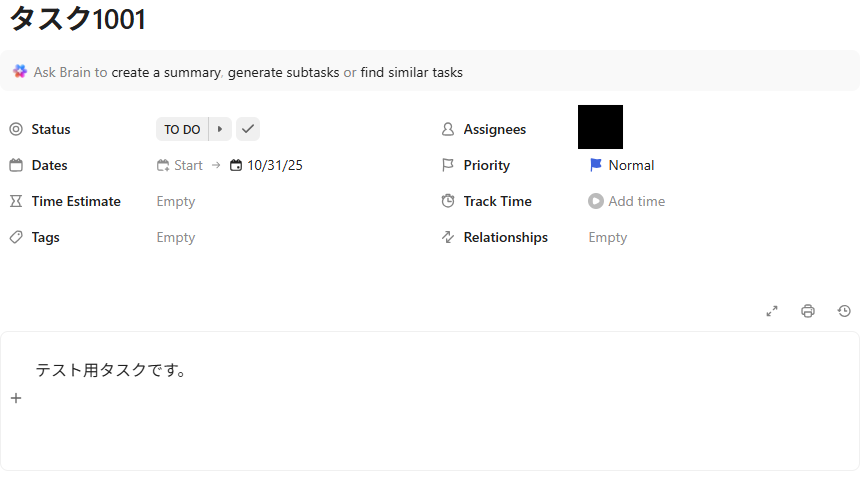Click the task title タスク1001
Image resolution: width=868 pixels, height=478 pixels.
(x=78, y=19)
